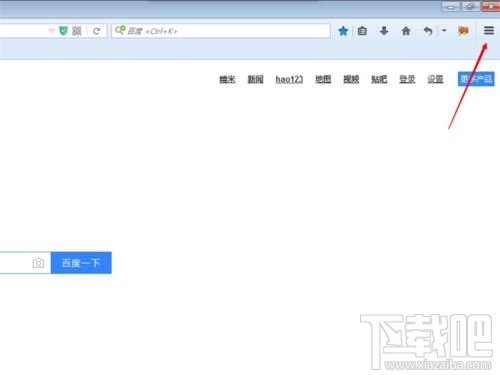Restore the browser window size
This screenshot has width=500, height=375.
pos(471,6)
